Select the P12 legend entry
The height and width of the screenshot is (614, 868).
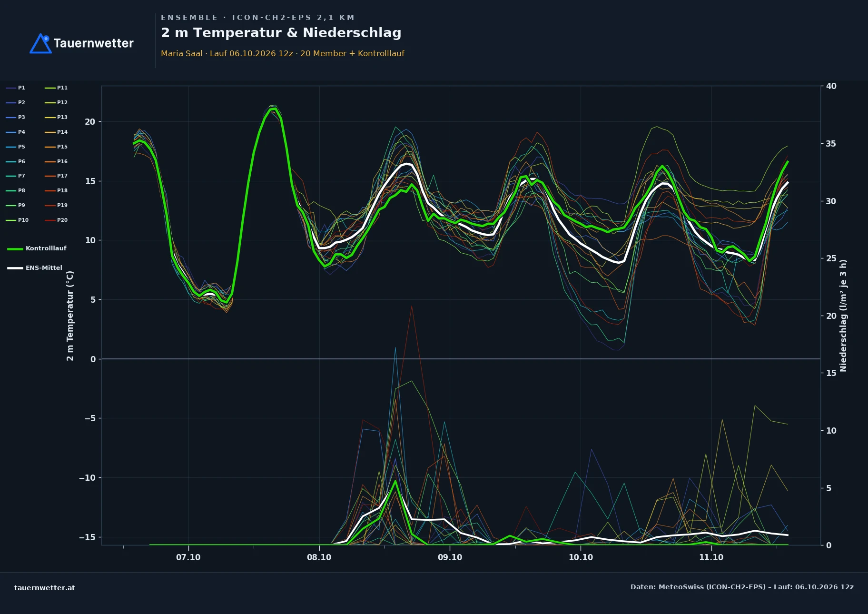[x=56, y=102]
